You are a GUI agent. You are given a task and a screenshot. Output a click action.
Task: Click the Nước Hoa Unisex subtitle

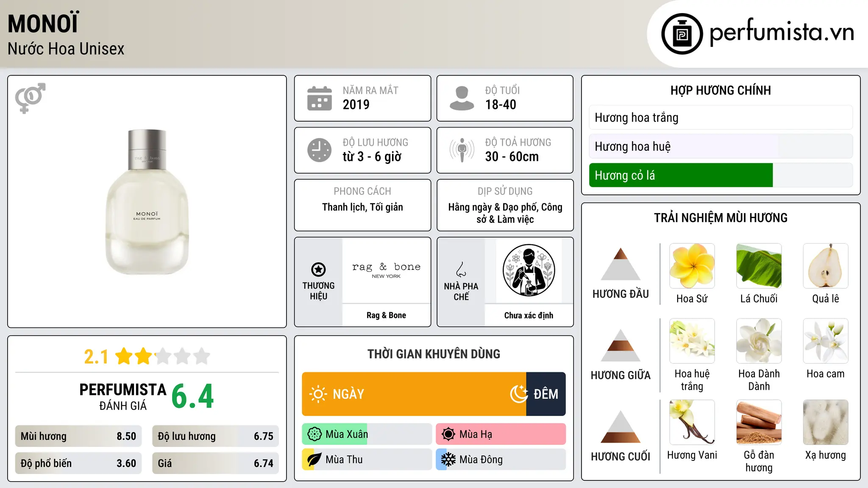click(x=66, y=49)
